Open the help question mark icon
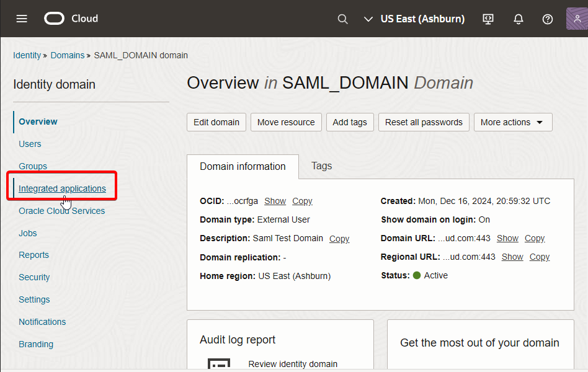 (x=548, y=19)
